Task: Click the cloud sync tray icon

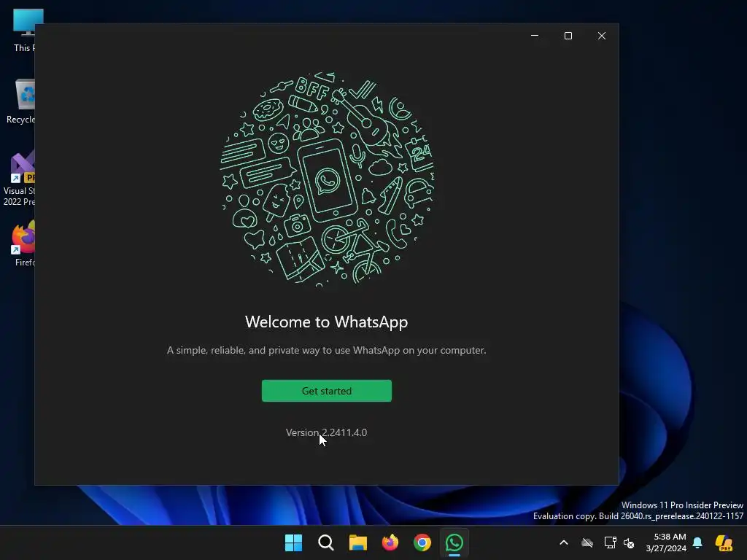Action: pos(587,542)
